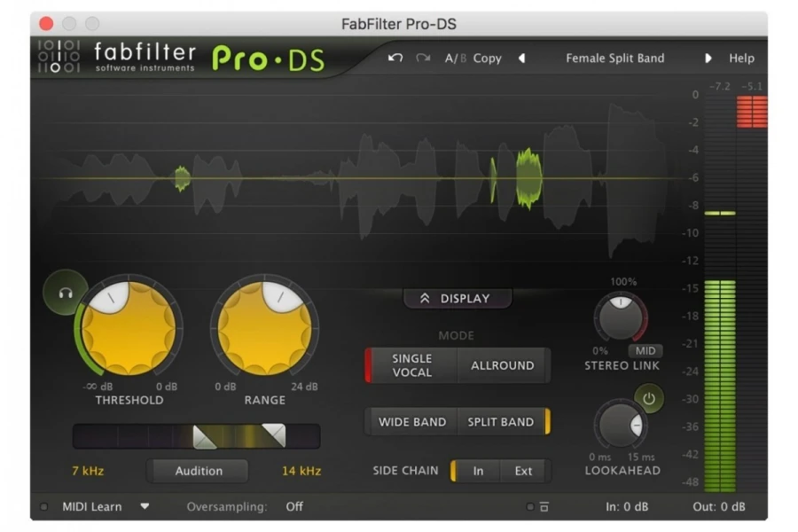Toggle the MID stereo link button
The image size is (798, 532).
point(645,351)
